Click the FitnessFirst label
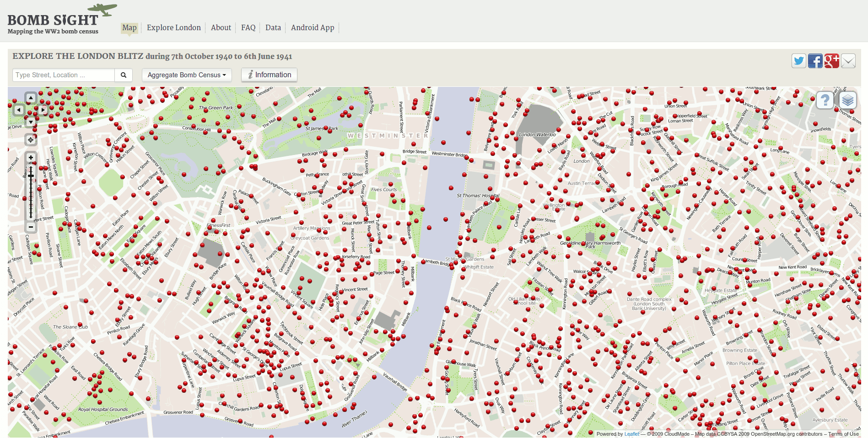Image resolution: width=868 pixels, height=438 pixels. [219, 225]
